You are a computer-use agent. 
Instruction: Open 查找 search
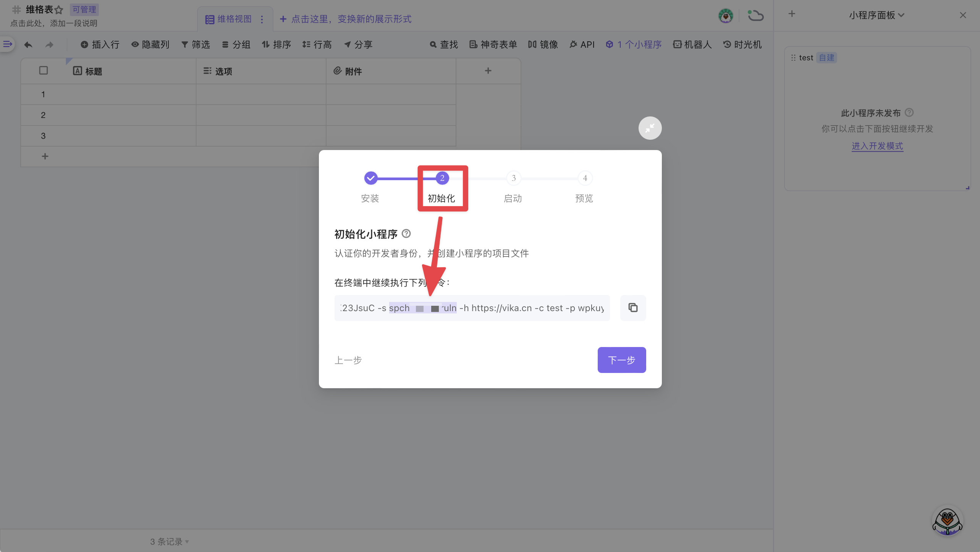point(444,45)
